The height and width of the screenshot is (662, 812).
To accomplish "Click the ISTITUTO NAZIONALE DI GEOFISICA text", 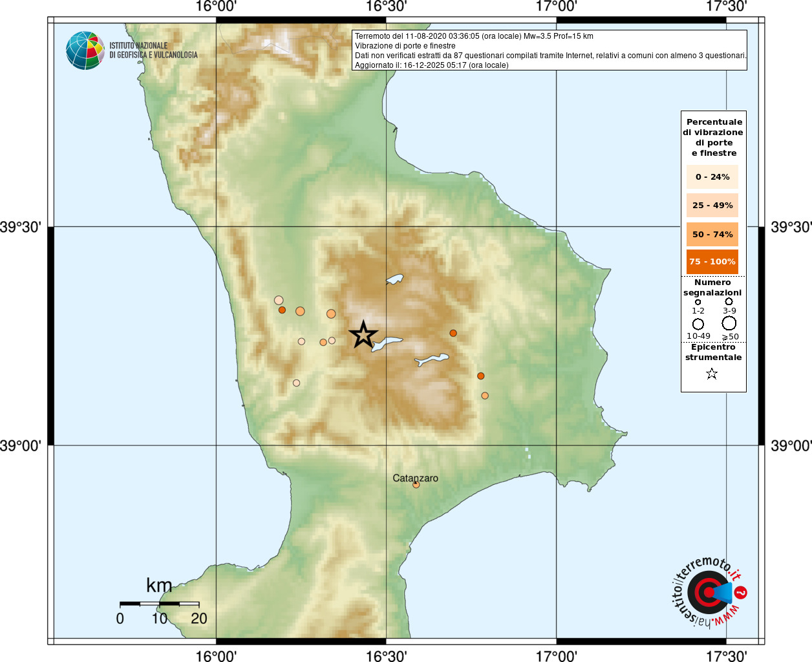I will pos(153,50).
